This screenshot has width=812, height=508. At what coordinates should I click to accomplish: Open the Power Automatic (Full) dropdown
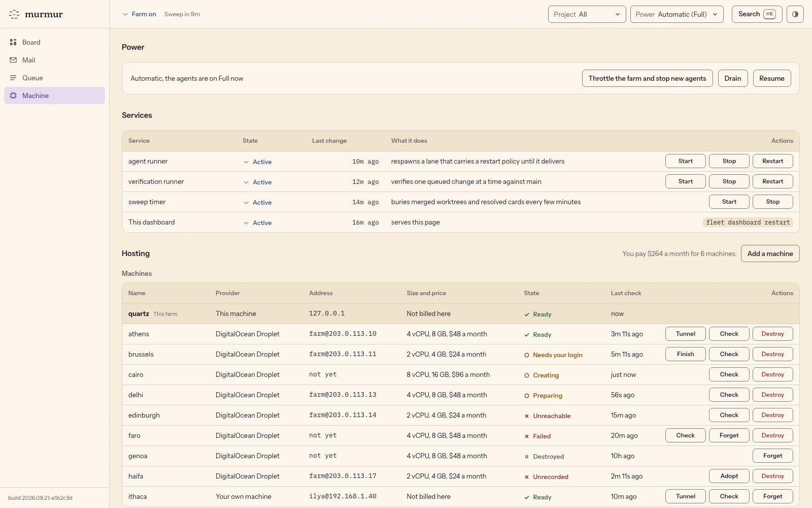click(677, 14)
